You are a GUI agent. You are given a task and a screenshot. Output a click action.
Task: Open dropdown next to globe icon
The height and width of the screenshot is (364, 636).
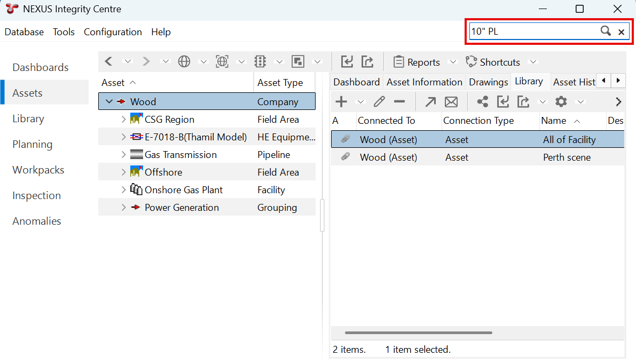click(203, 62)
